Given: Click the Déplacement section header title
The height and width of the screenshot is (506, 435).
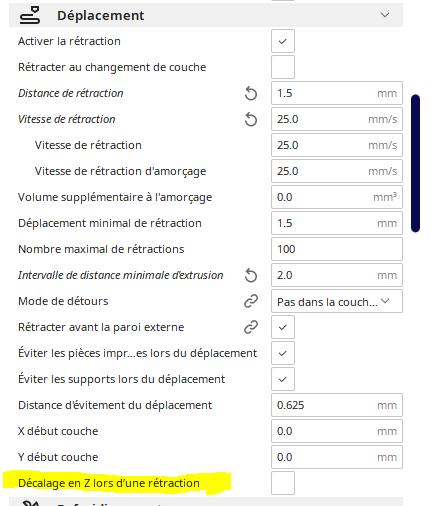Looking at the screenshot, I should [x=101, y=15].
